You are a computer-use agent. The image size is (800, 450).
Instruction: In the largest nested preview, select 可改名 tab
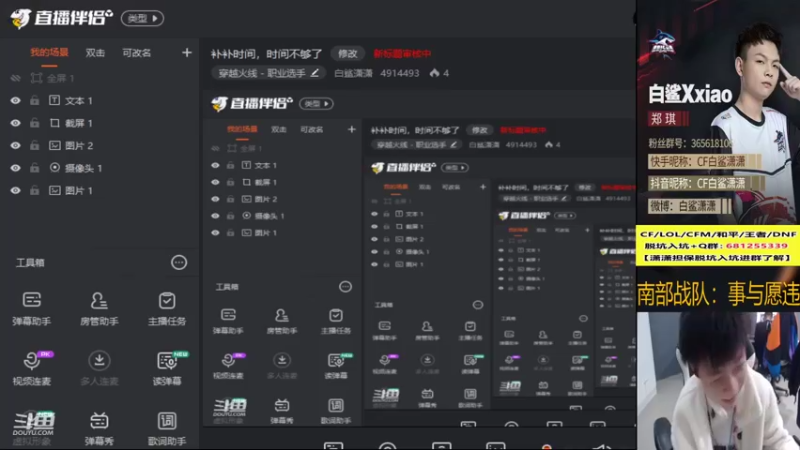click(x=311, y=130)
